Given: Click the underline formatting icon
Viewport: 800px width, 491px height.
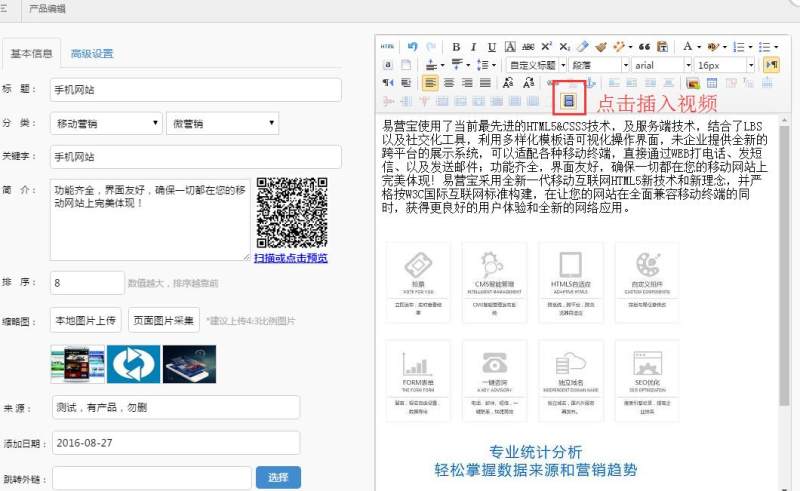Looking at the screenshot, I should (492, 47).
